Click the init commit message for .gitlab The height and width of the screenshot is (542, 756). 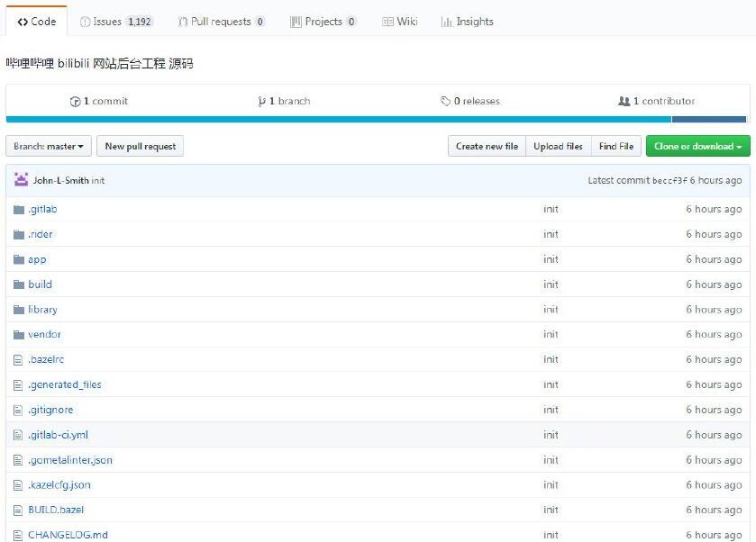tap(551, 209)
